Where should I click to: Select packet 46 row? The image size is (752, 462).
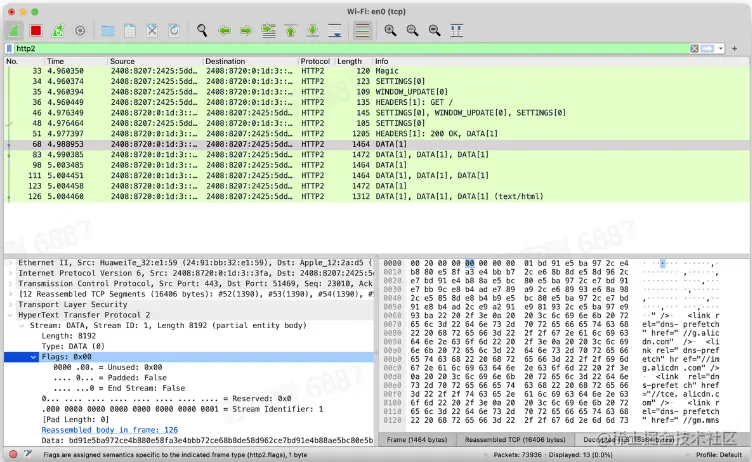click(376, 113)
